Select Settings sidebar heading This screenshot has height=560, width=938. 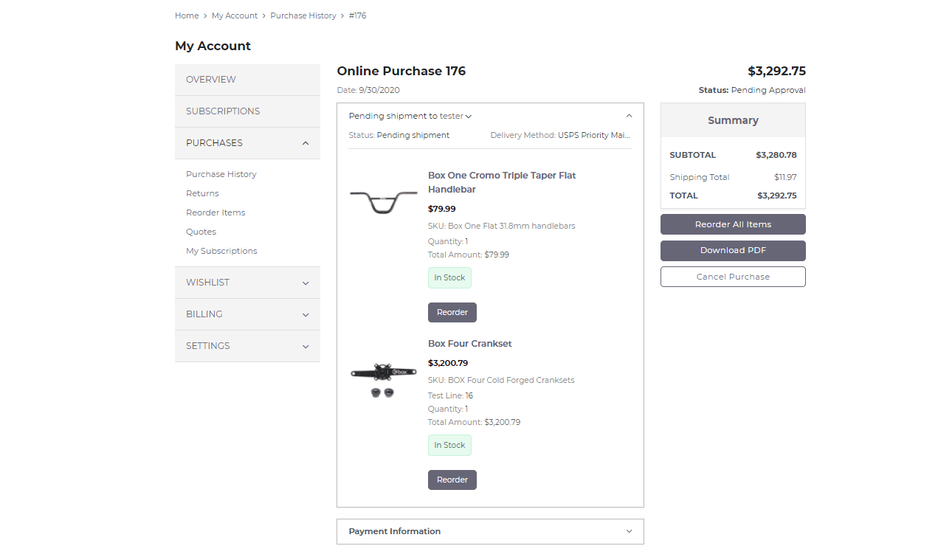208,346
